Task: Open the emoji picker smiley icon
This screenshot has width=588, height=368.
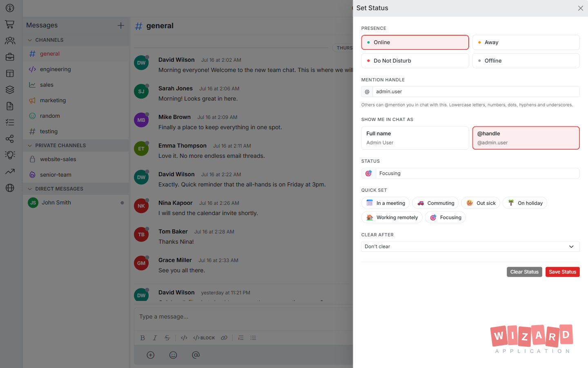Action: (173, 355)
